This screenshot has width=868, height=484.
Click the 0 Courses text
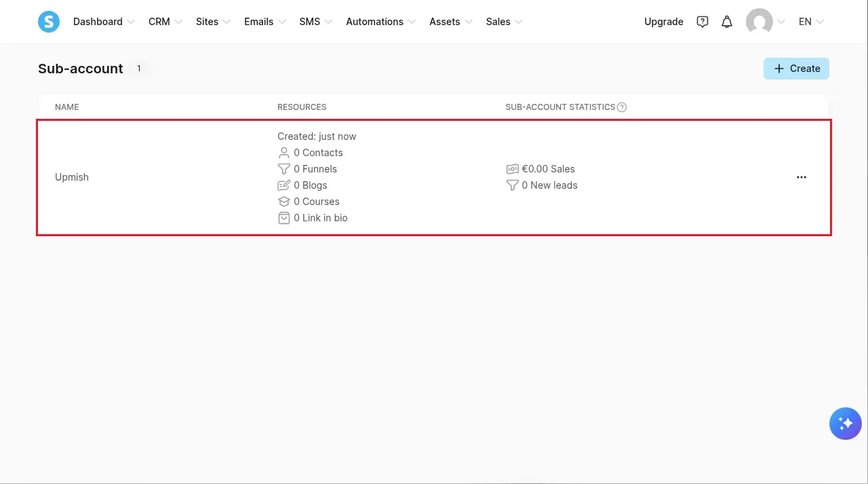point(317,202)
